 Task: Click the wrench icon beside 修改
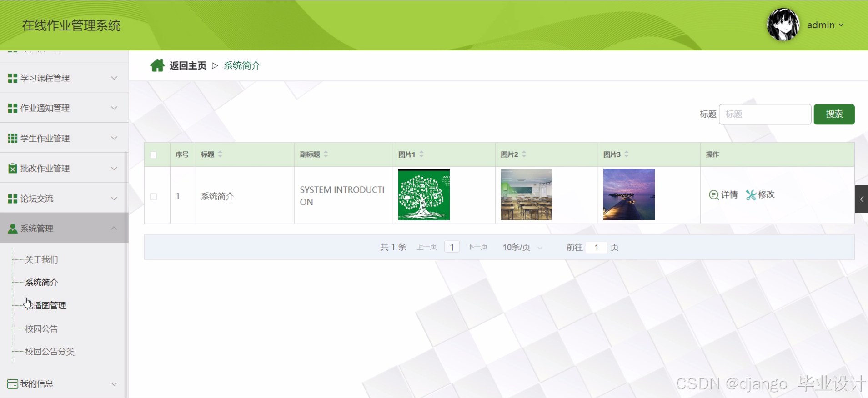click(751, 195)
